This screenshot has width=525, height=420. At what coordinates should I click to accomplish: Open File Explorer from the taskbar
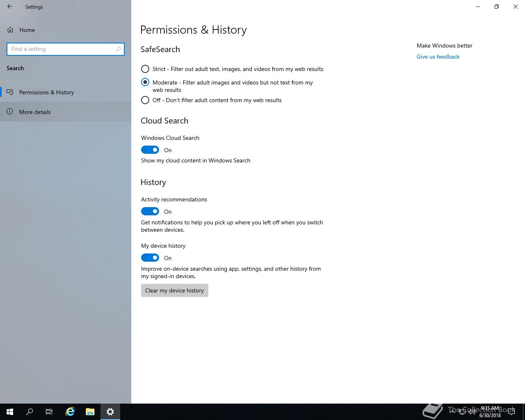tap(90, 412)
